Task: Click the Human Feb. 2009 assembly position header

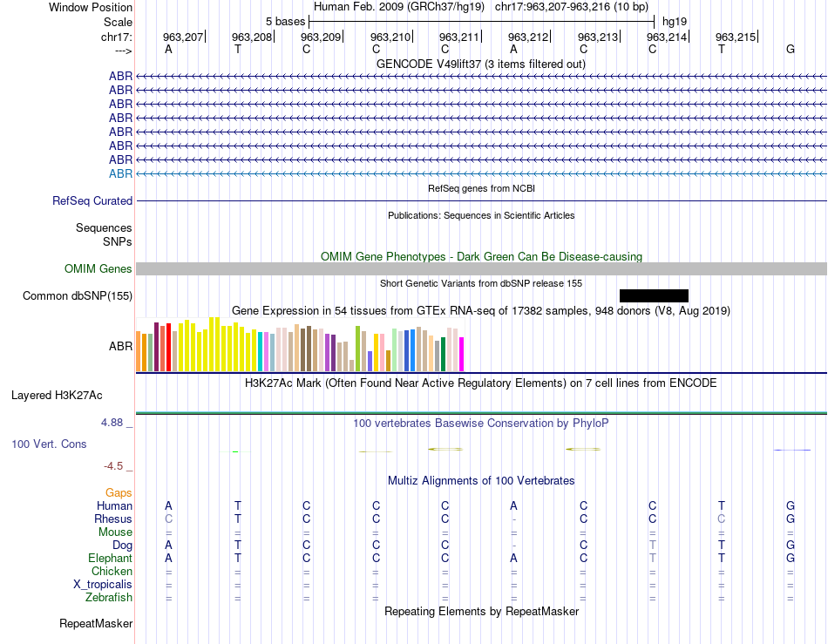Action: [x=480, y=7]
